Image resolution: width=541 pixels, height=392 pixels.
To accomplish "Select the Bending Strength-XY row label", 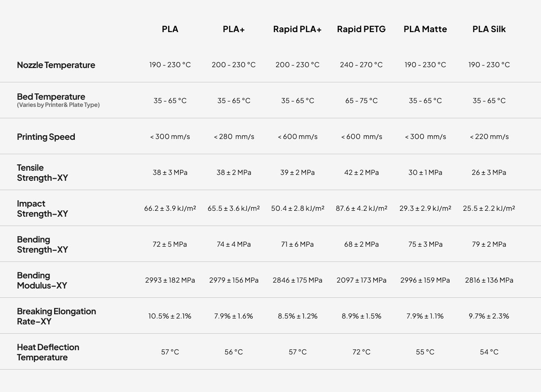I will coord(42,245).
